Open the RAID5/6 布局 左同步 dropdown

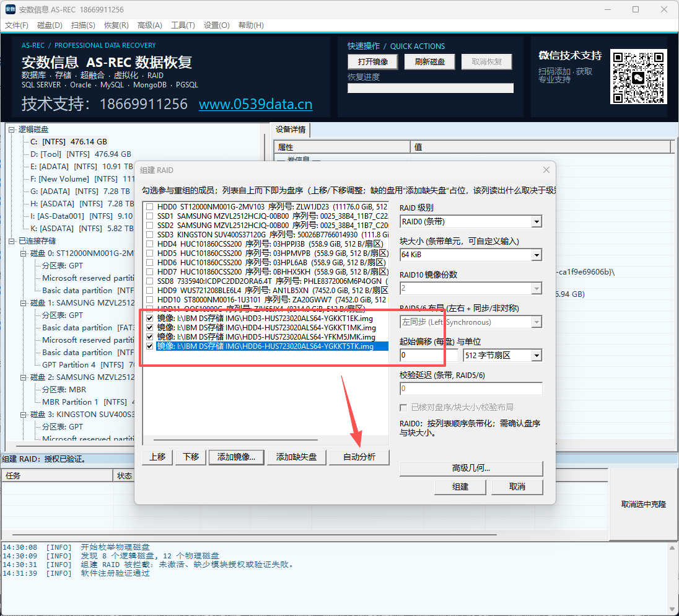click(537, 322)
